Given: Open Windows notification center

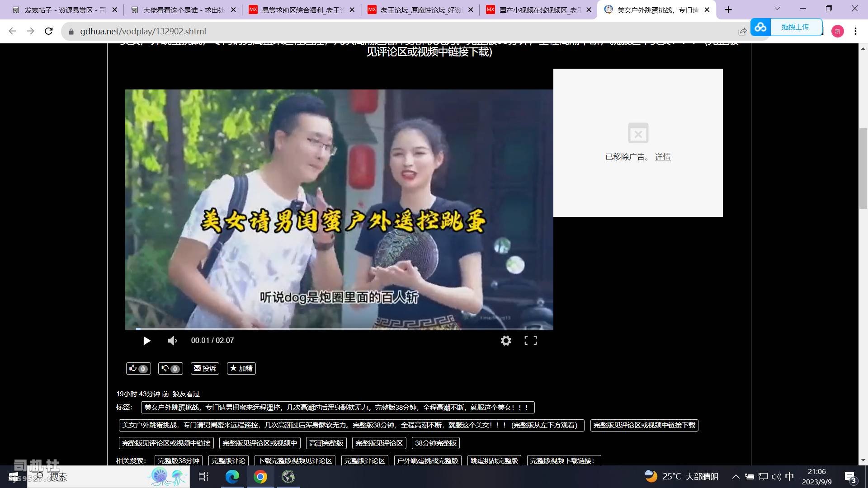Looking at the screenshot, I should pyautogui.click(x=850, y=477).
